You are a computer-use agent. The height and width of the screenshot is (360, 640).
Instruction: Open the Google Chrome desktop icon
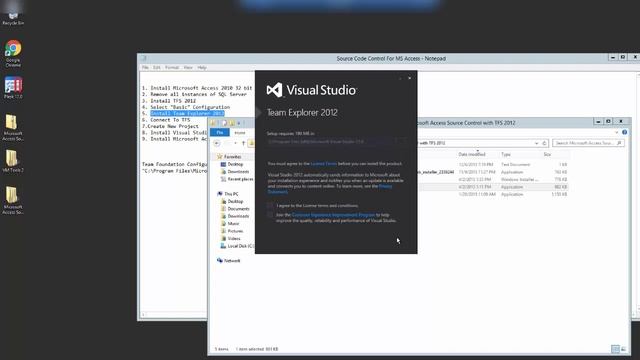(13, 53)
